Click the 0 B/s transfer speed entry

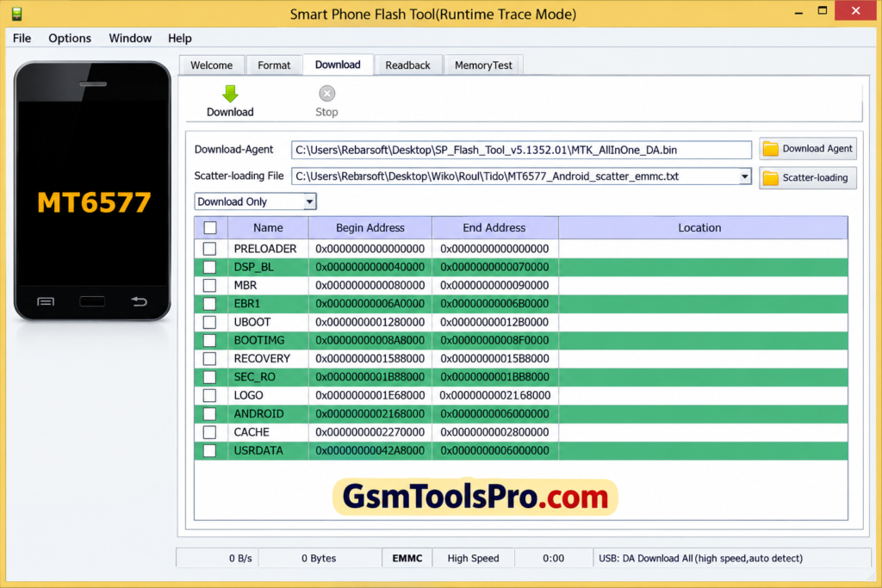240,558
